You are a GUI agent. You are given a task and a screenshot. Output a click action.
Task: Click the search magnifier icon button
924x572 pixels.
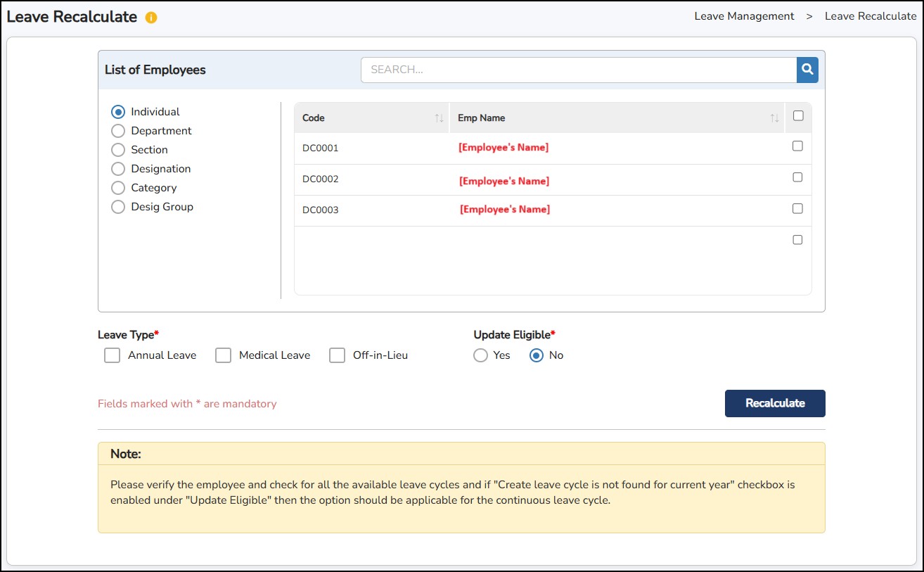pos(807,70)
